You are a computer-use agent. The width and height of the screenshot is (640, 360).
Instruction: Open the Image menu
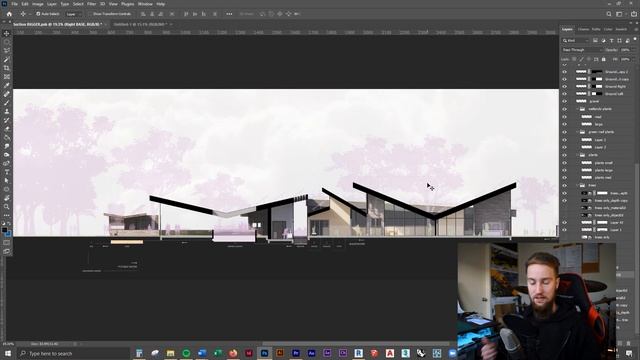[38, 4]
